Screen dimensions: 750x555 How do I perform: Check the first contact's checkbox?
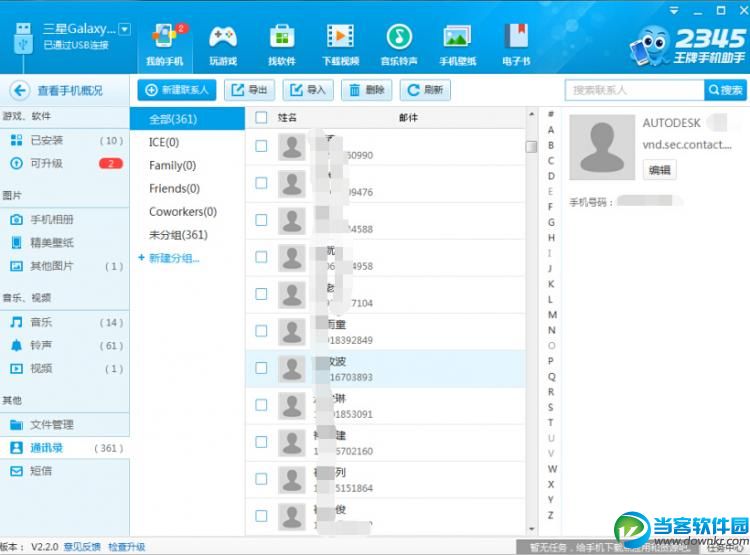261,146
